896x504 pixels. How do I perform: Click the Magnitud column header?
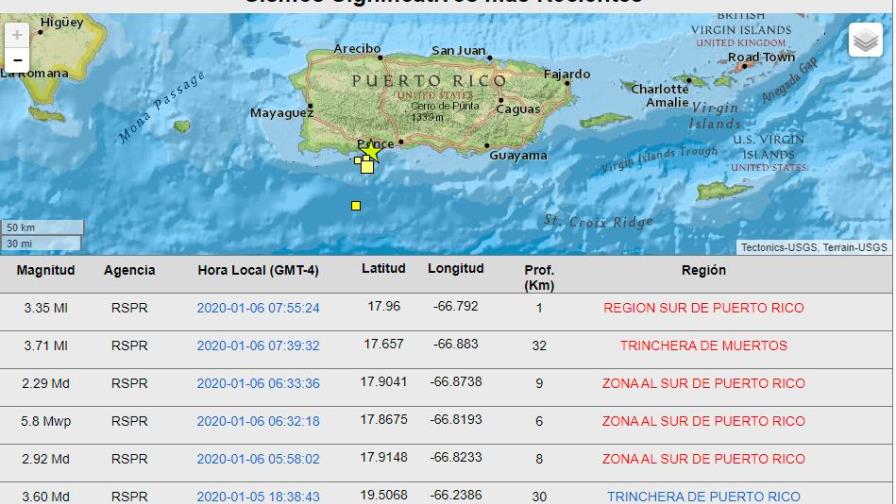pyautogui.click(x=46, y=270)
